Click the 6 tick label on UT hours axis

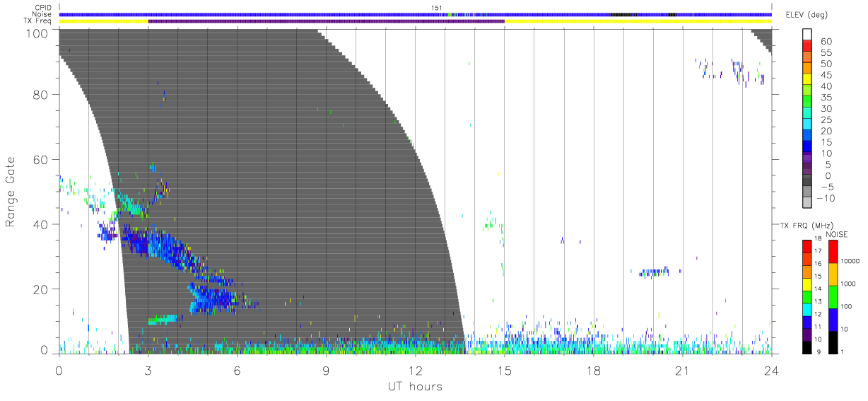point(237,371)
